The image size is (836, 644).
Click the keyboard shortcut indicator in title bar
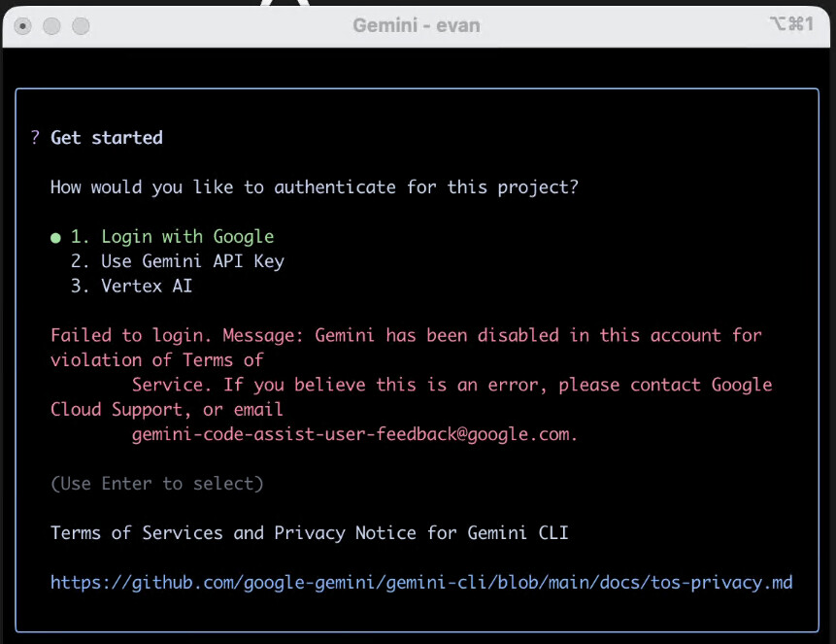(791, 23)
